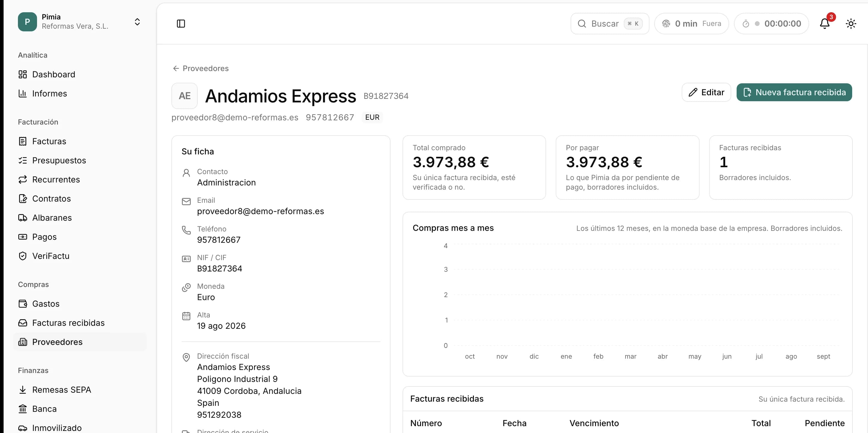Start the 00:00:00 timer

click(771, 24)
